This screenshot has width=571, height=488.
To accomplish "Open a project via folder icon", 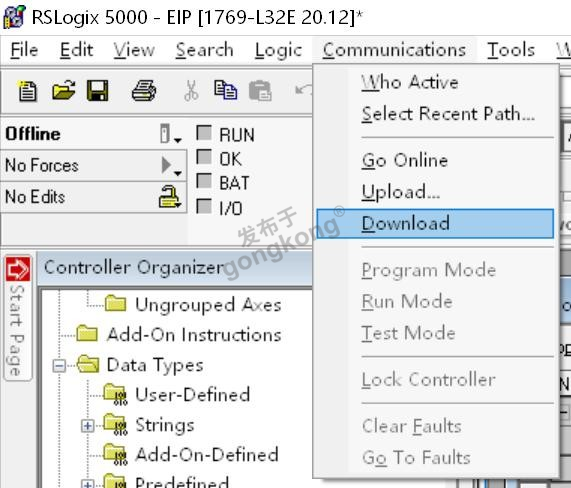I will coord(63,90).
